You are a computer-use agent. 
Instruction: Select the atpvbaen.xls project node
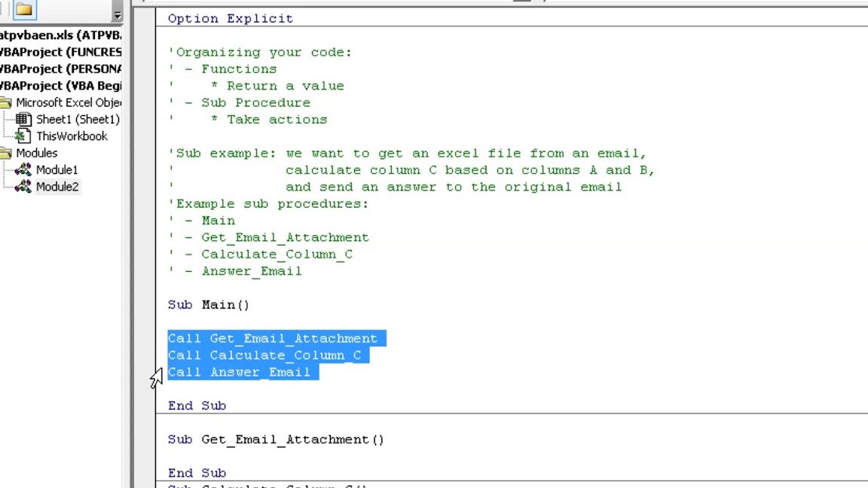coord(60,35)
